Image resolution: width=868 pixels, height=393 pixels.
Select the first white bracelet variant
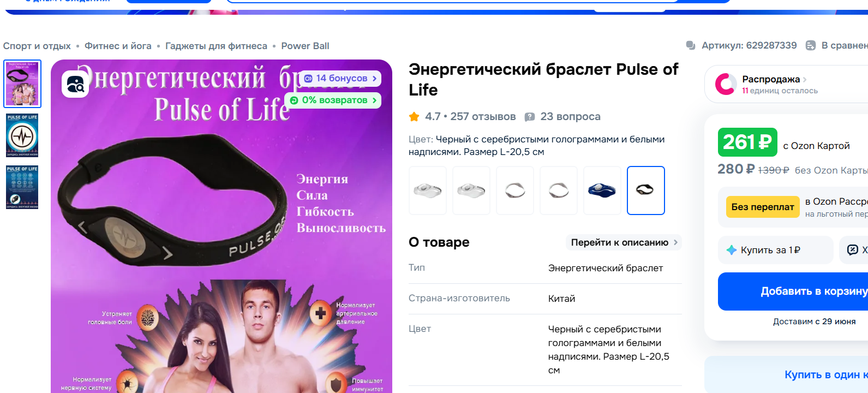click(428, 190)
